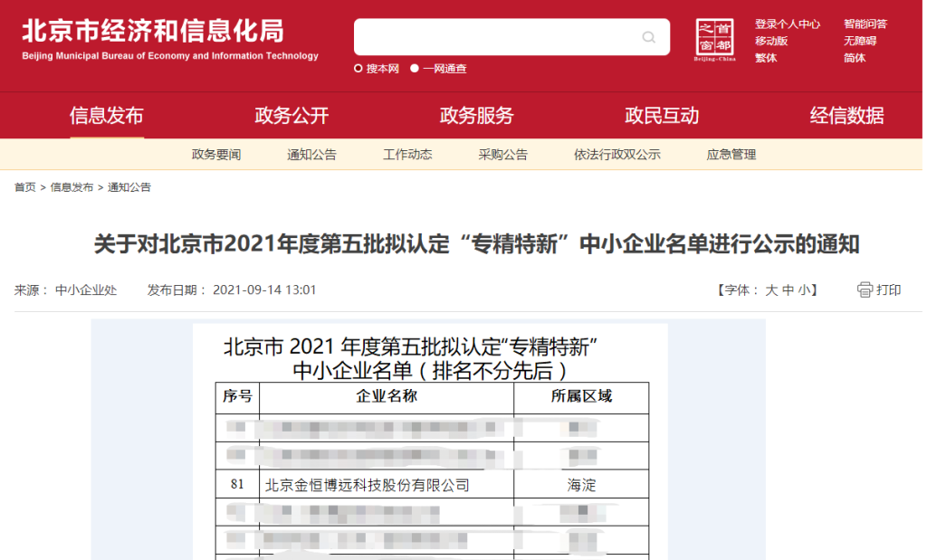Viewport: 927px width, 560px height.
Task: Select the 搜本网 radio option
Action: pyautogui.click(x=358, y=69)
